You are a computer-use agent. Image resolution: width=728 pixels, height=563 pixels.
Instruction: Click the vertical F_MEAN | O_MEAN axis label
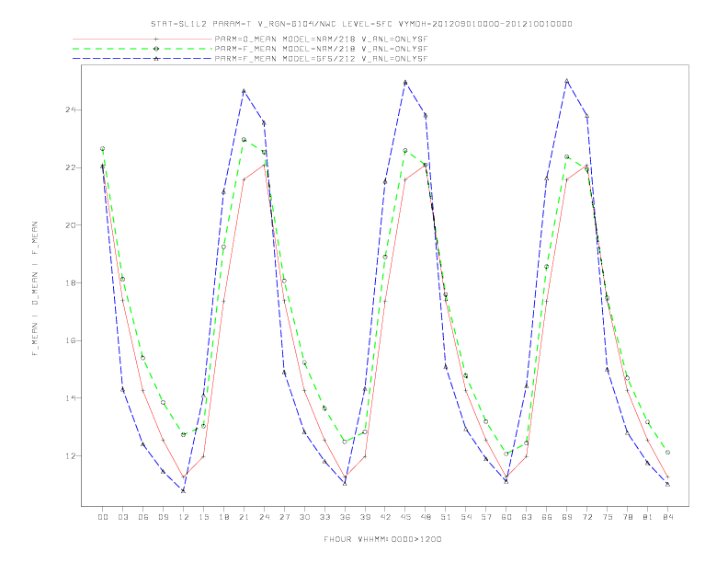click(x=35, y=289)
